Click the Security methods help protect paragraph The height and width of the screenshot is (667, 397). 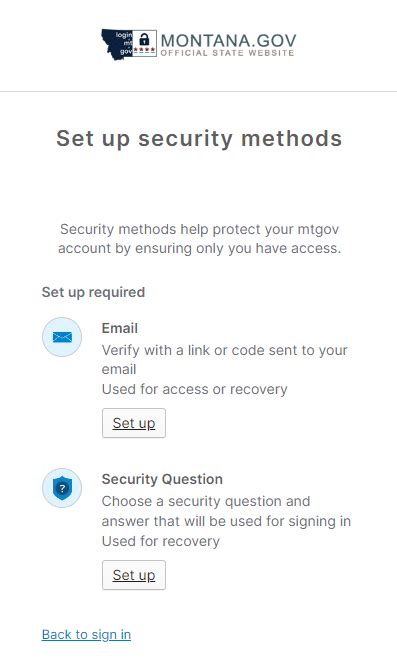199,239
